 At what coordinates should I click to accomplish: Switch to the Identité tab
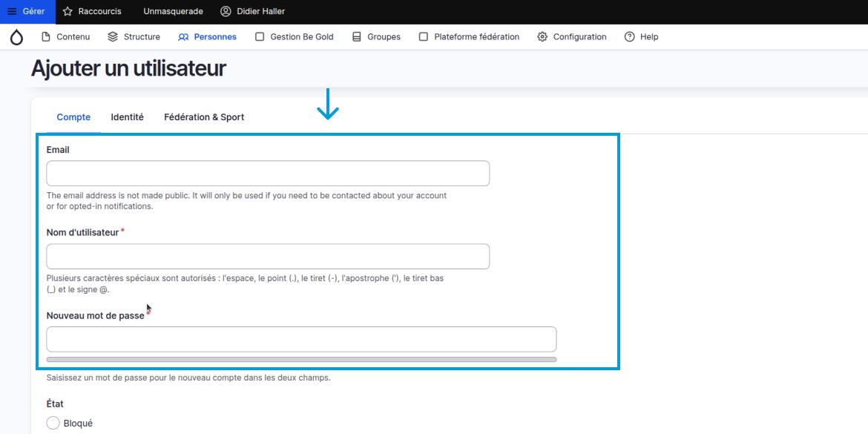[x=127, y=117]
